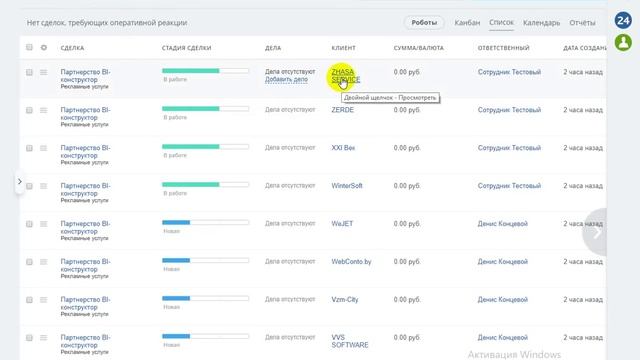Viewport: 640px width, 360px height.
Task: Open Денис Концевой in VVS SOFTWARE row
Action: [502, 338]
